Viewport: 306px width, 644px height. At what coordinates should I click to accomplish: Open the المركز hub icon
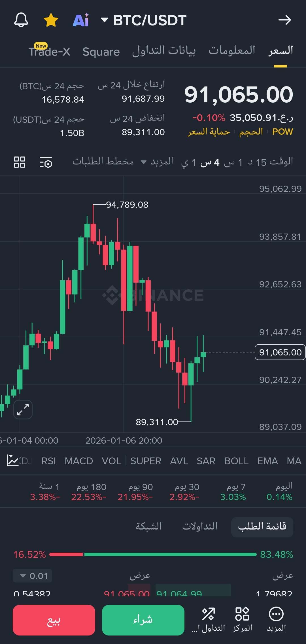point(242,620)
